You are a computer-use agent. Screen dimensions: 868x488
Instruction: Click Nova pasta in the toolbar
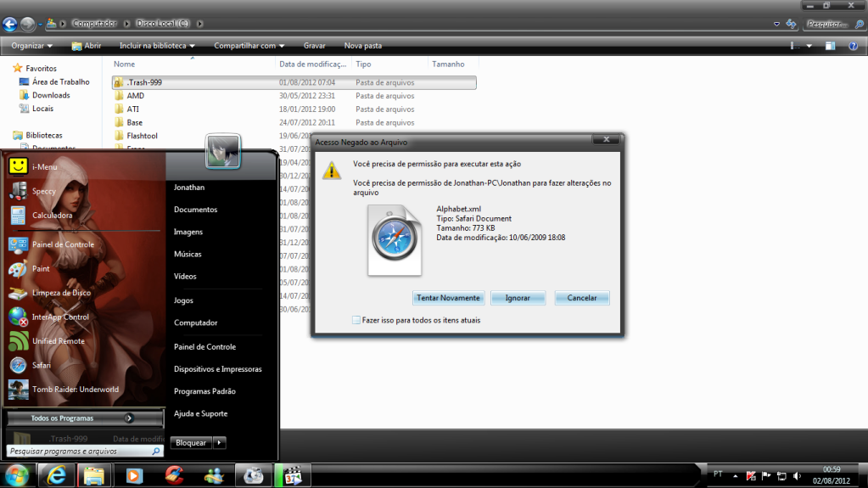(x=363, y=46)
